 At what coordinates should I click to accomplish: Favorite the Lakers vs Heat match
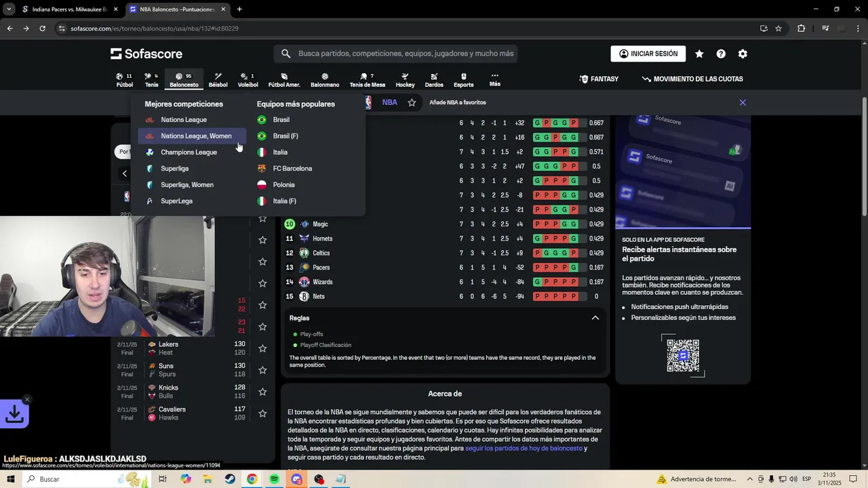[x=262, y=348]
